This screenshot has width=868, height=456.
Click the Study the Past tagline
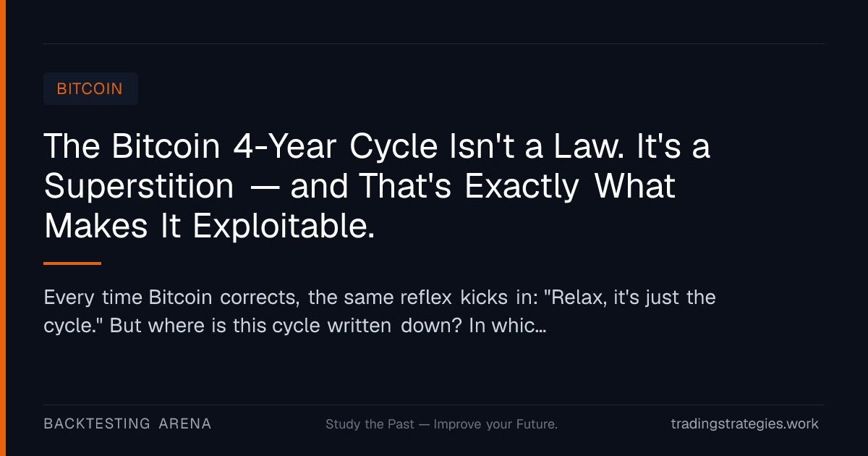(x=441, y=424)
